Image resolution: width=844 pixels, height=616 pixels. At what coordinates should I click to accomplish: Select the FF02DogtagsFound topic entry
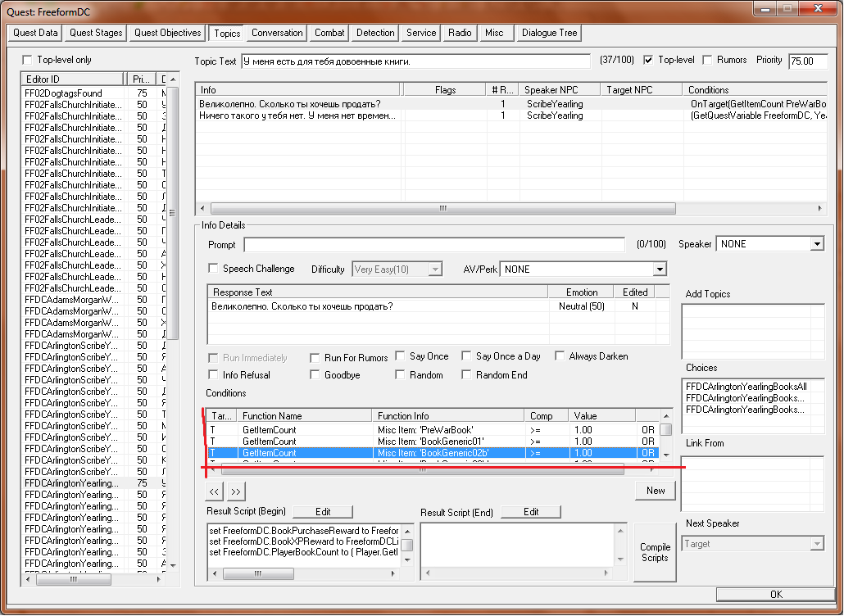63,94
